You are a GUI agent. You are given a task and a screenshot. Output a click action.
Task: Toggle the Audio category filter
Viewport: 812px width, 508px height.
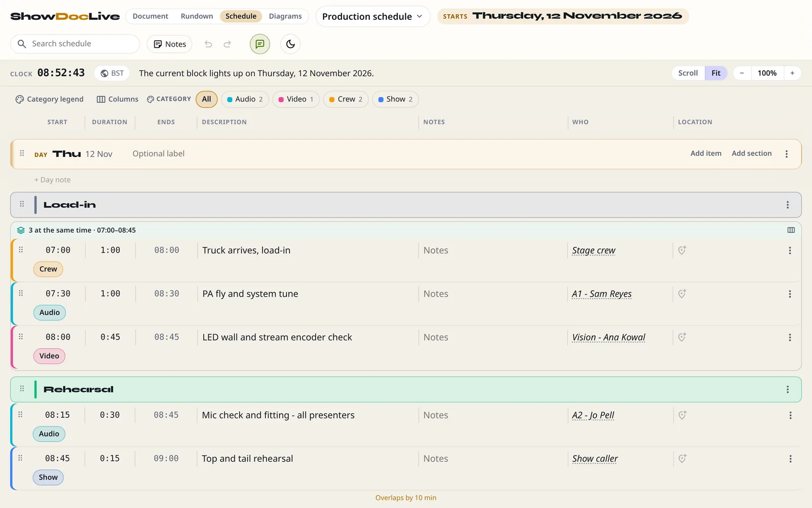pyautogui.click(x=245, y=99)
